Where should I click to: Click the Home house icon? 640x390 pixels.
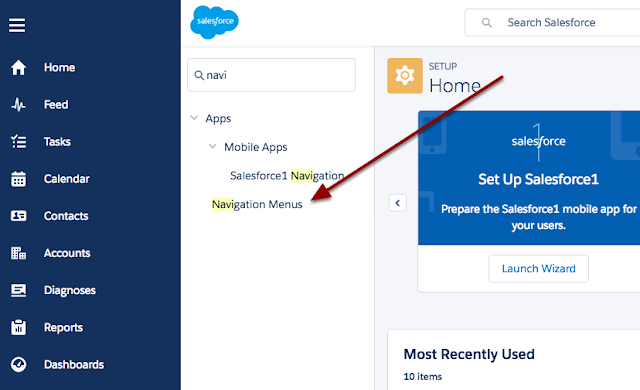tap(18, 67)
